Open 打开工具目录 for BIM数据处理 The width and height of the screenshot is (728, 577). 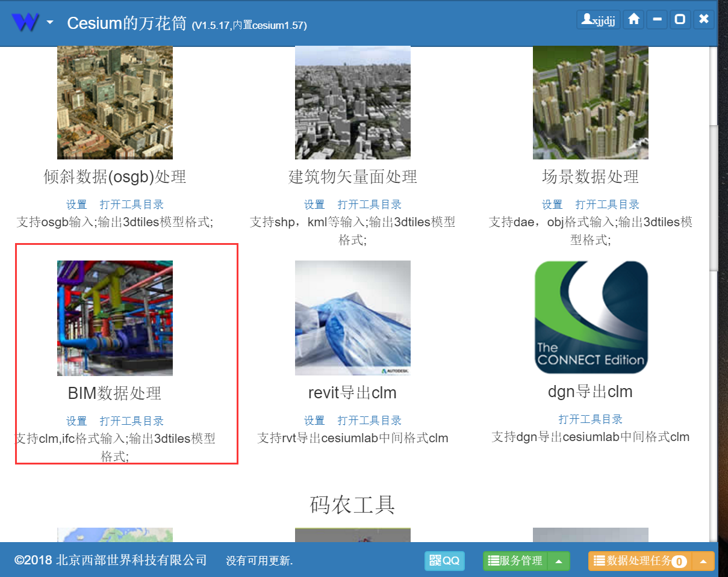coord(131,421)
